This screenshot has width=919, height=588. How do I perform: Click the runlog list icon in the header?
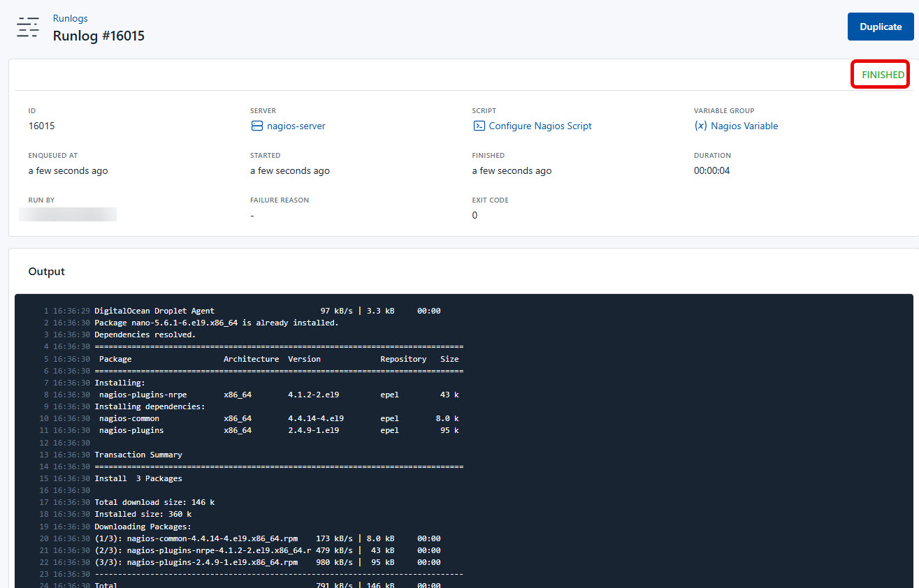click(x=28, y=27)
